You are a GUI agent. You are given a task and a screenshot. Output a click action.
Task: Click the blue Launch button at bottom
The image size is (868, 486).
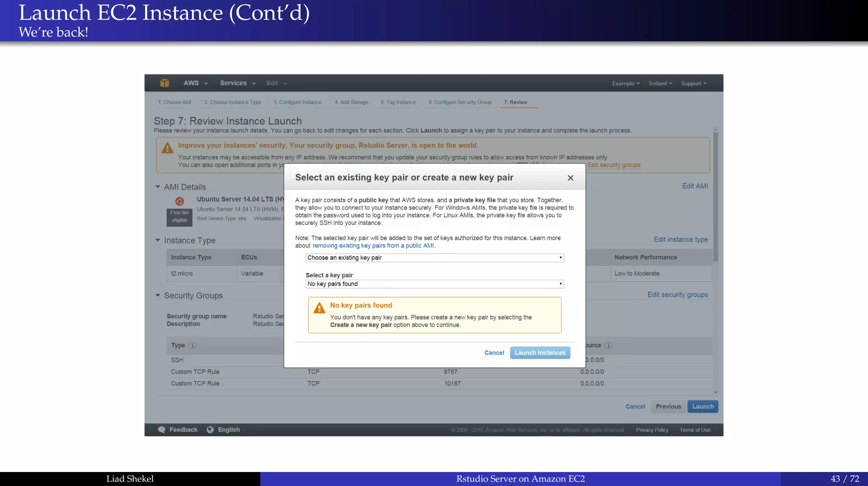pyautogui.click(x=703, y=406)
